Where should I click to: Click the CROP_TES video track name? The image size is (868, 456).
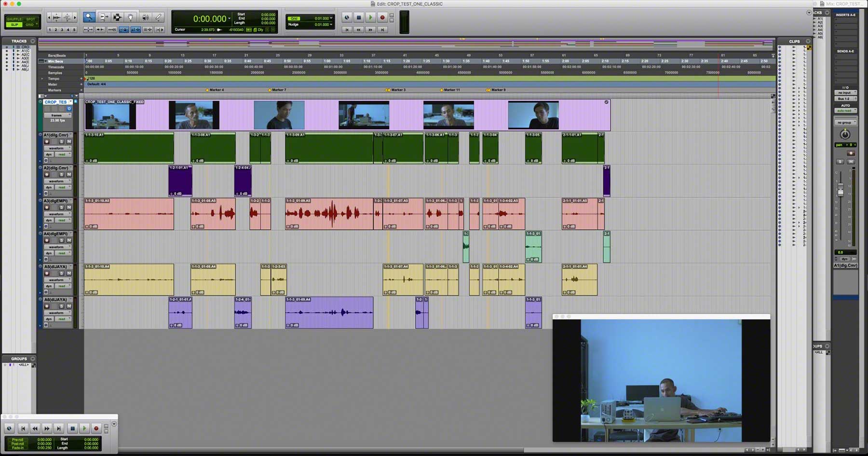pos(56,102)
